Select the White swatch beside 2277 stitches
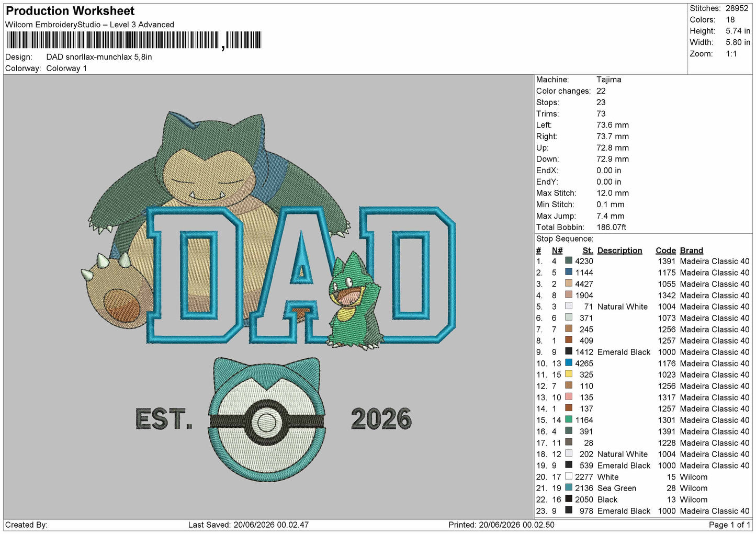756x534 pixels. coord(569,476)
